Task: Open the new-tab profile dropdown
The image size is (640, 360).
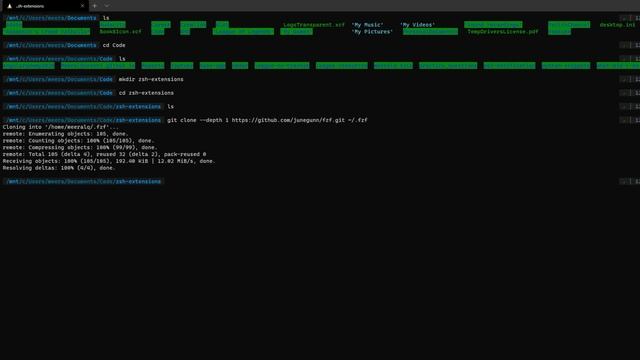Action: point(107,6)
